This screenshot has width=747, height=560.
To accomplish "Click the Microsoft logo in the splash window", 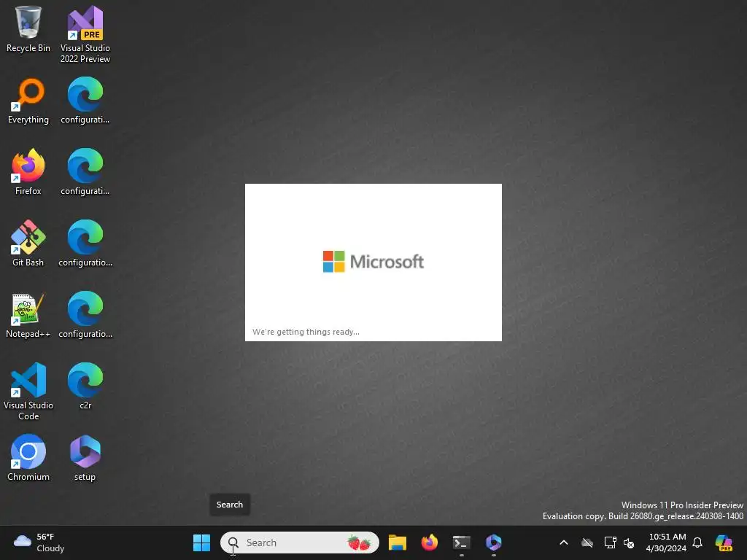I will coord(373,262).
